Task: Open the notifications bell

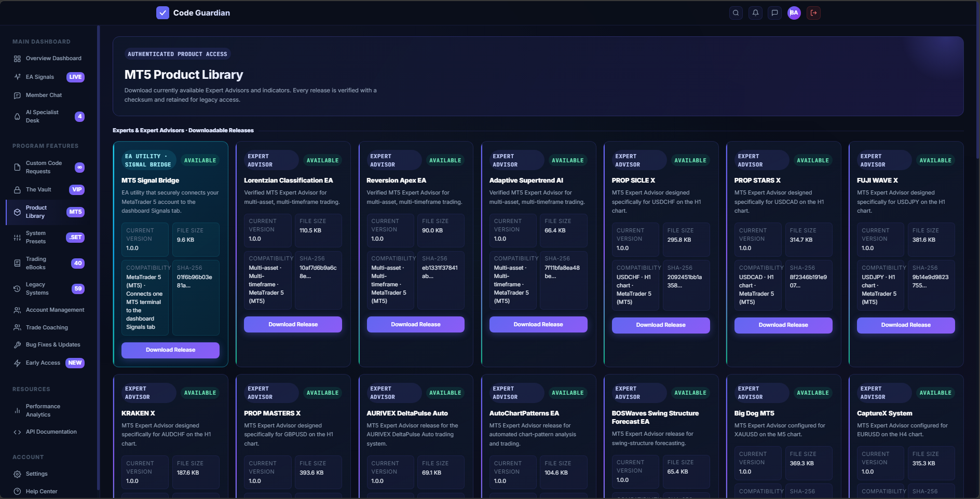Action: point(755,13)
